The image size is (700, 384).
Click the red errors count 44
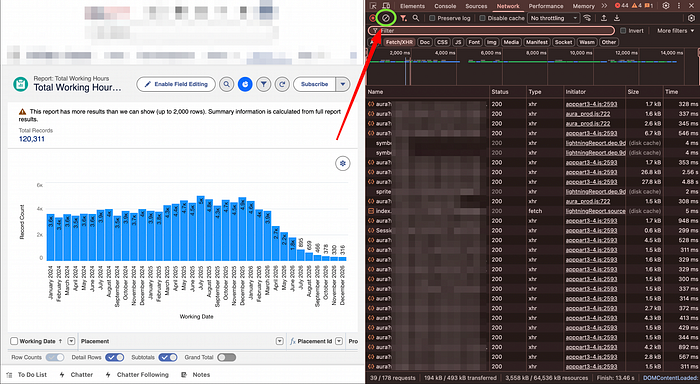coord(621,6)
